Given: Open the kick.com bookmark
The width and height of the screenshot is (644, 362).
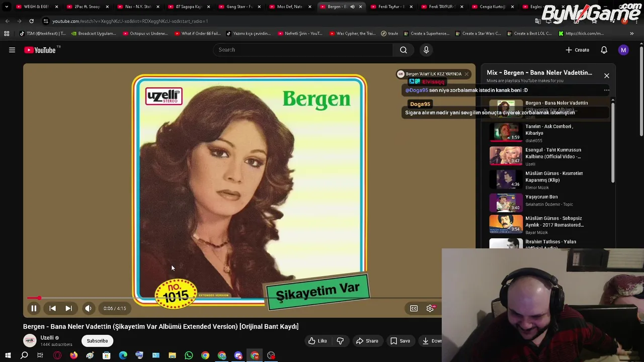Looking at the screenshot, I should point(581,34).
